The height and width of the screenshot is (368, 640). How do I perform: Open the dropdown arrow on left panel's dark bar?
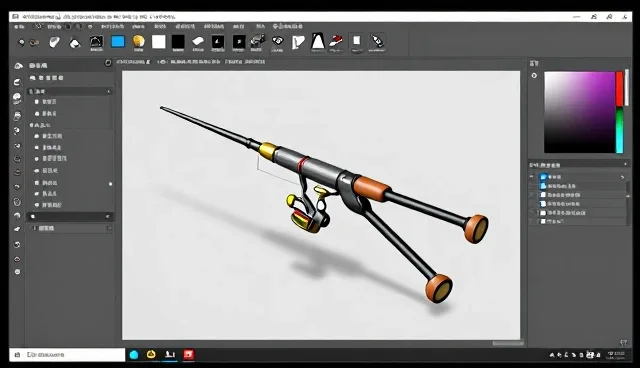point(108,217)
